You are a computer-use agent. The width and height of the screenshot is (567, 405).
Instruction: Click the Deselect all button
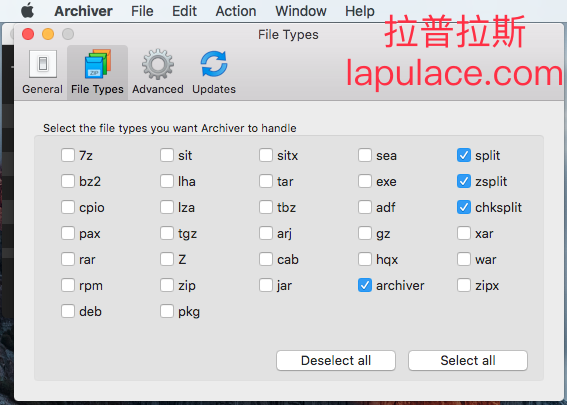[x=336, y=360]
